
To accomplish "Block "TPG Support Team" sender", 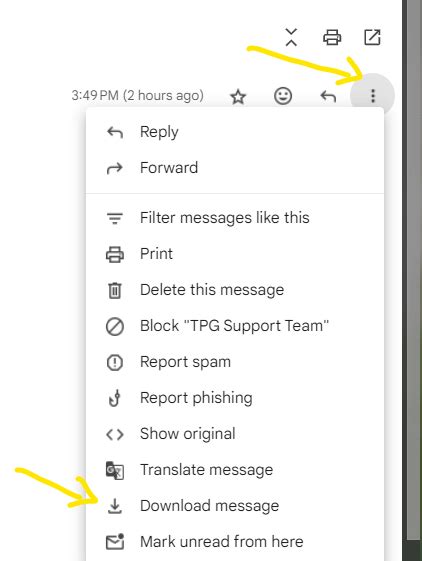I will [x=235, y=326].
